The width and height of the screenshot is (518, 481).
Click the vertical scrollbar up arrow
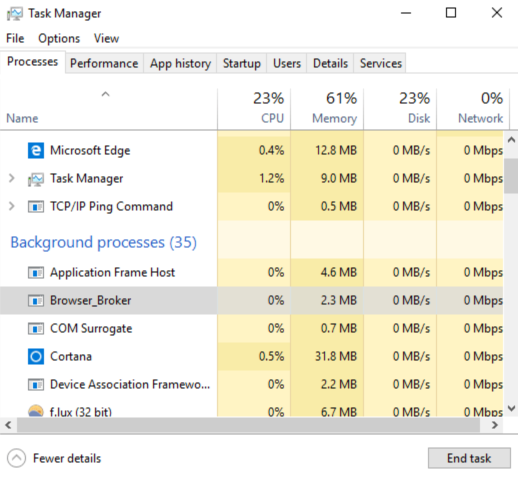(x=511, y=140)
